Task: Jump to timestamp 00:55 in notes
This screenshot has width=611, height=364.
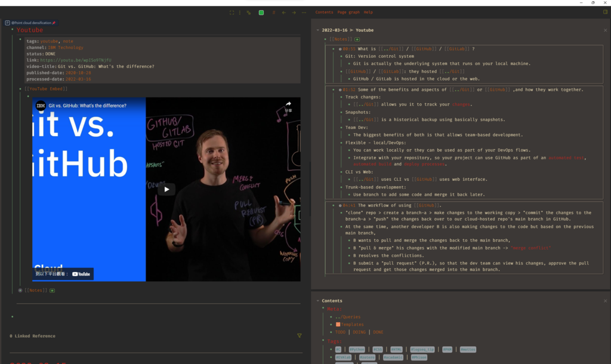Action: coord(348,49)
